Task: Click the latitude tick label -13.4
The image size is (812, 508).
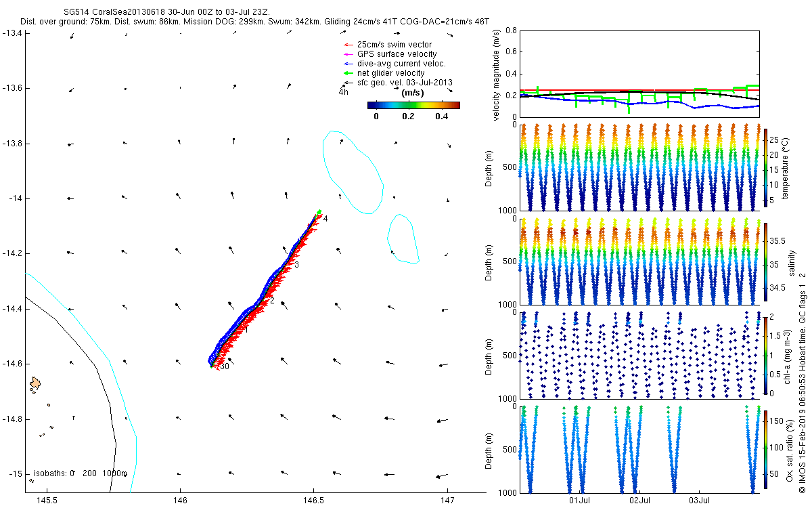Action: tap(13, 33)
